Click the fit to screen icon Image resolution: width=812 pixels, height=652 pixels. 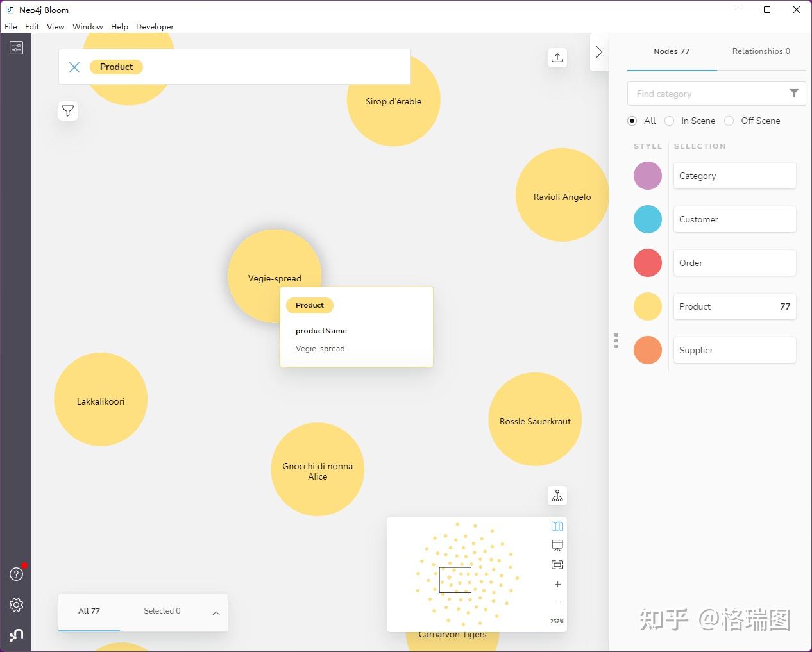pyautogui.click(x=557, y=565)
